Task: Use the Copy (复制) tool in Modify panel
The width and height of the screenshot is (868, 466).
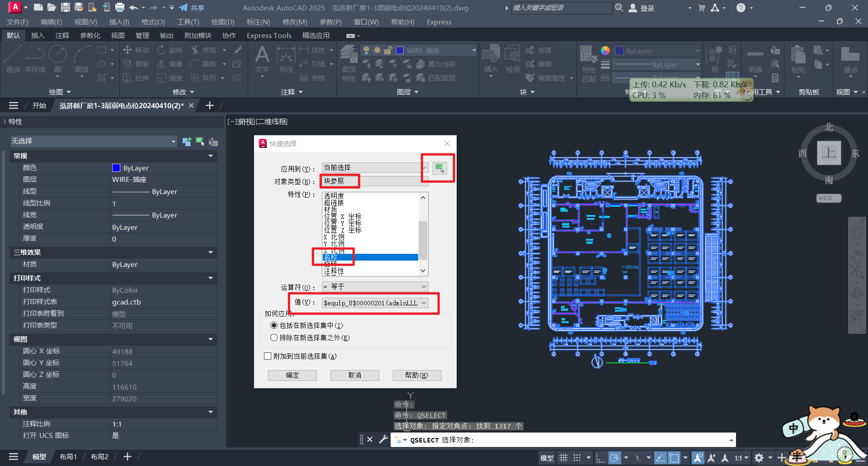Action: point(136,64)
